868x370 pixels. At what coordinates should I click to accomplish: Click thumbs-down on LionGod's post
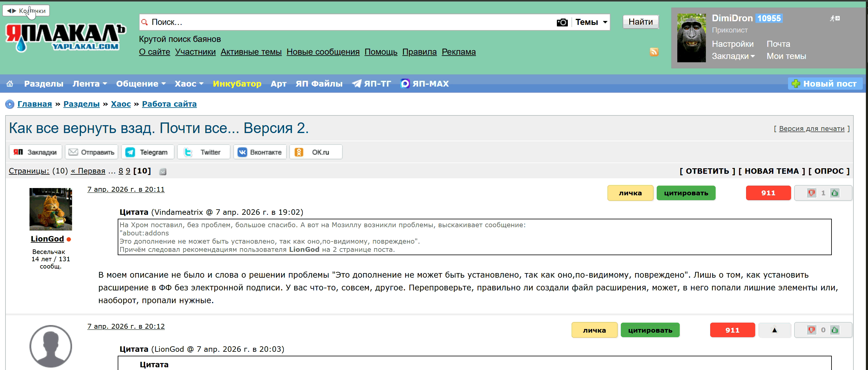click(811, 193)
